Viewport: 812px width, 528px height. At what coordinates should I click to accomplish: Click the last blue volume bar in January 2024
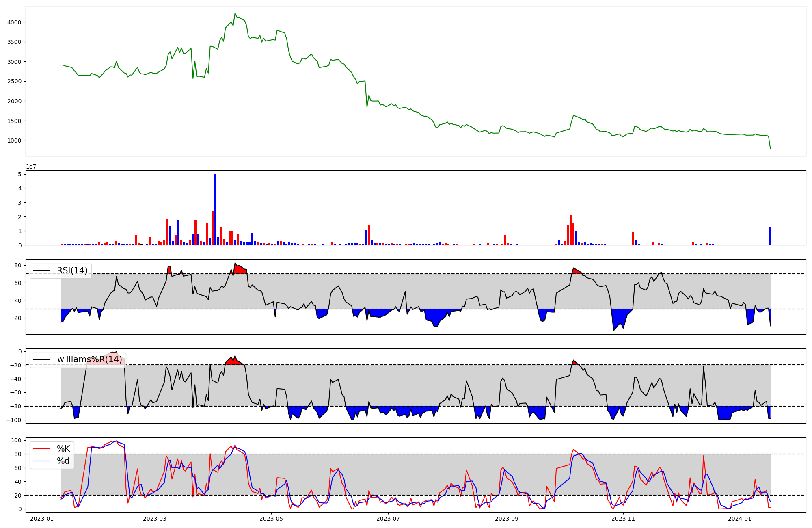coord(769,236)
